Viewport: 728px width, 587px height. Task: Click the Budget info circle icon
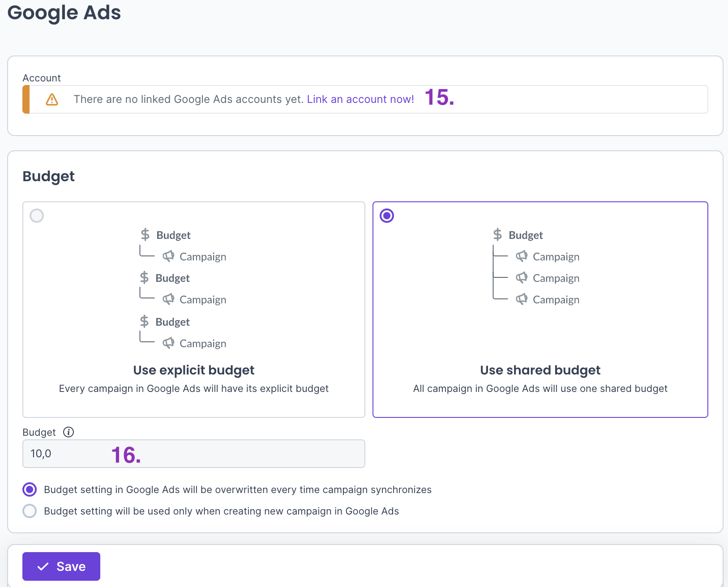[69, 432]
